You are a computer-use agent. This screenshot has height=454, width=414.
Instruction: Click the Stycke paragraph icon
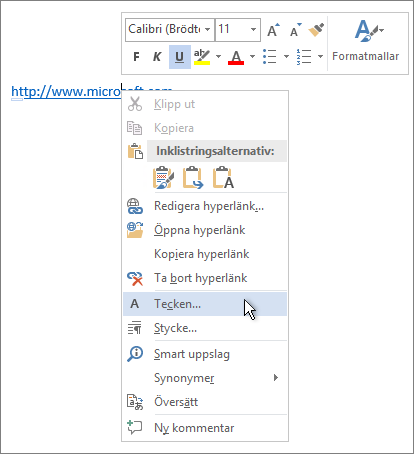tap(135, 328)
